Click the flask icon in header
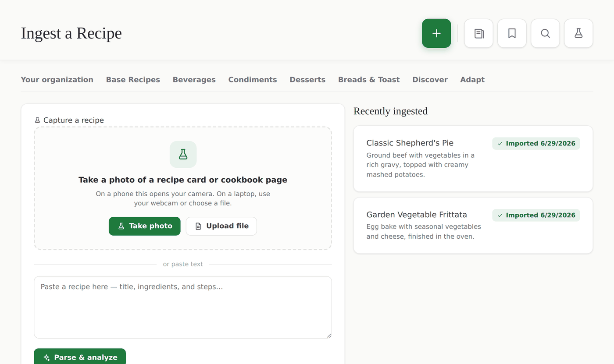Screen dimensions: 614x364 [578, 33]
